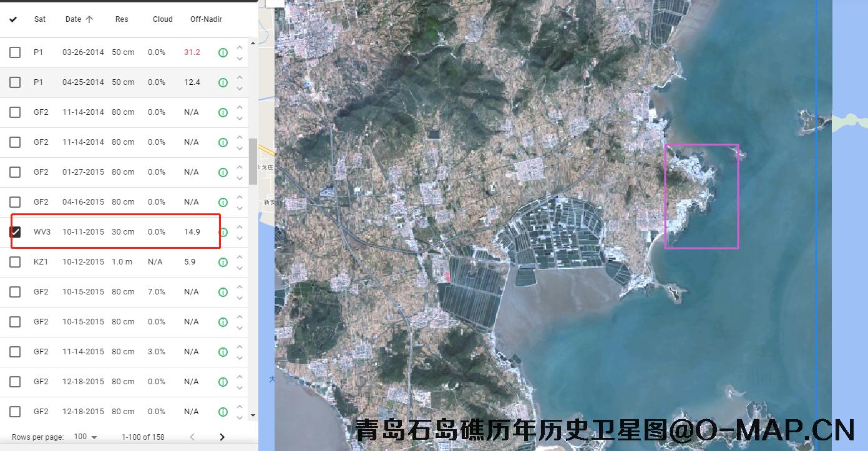Go to next page of results
Image resolution: width=868 pixels, height=451 pixels.
coord(222,437)
